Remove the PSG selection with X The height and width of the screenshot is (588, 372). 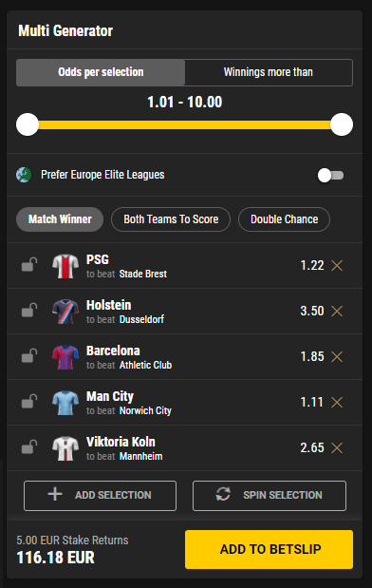[337, 265]
